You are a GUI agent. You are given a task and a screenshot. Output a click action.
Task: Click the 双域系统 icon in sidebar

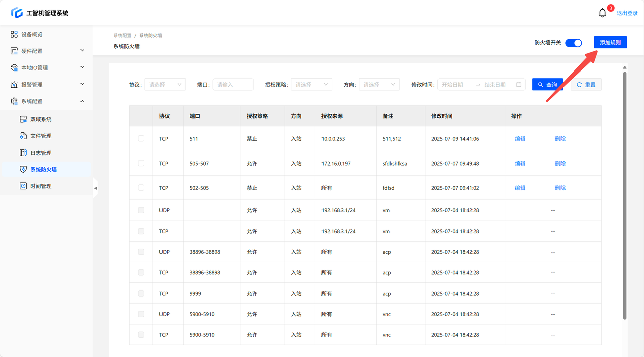23,119
